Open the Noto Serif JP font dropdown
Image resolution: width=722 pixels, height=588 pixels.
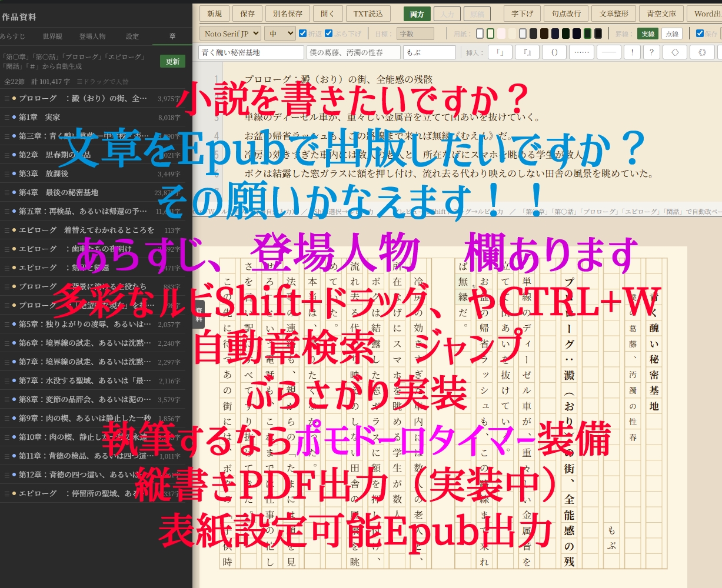tap(229, 34)
